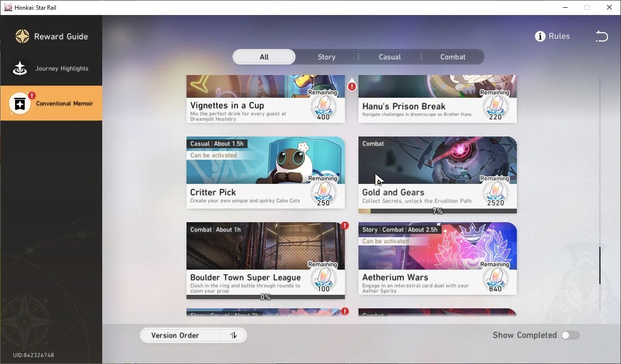Click "Collect Secrets, unlock the Erudition Path" text
This screenshot has width=621, height=364.
tap(417, 201)
